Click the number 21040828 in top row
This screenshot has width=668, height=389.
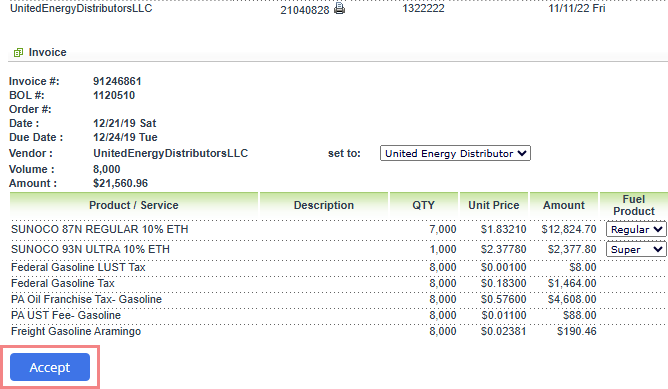tap(305, 10)
